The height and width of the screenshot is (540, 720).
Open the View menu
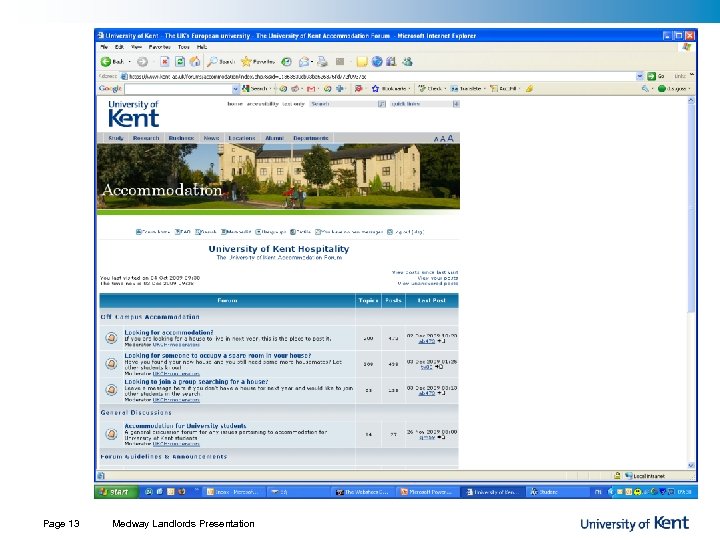pyautogui.click(x=136, y=47)
